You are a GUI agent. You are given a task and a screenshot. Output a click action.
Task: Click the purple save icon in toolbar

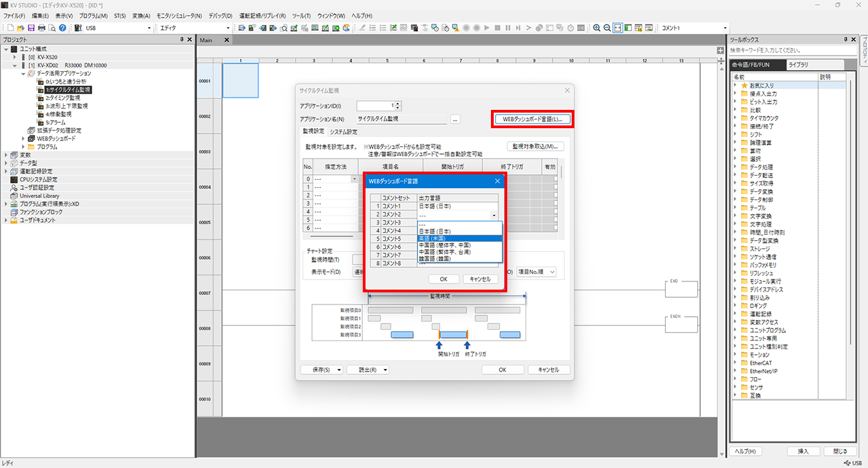coord(31,28)
